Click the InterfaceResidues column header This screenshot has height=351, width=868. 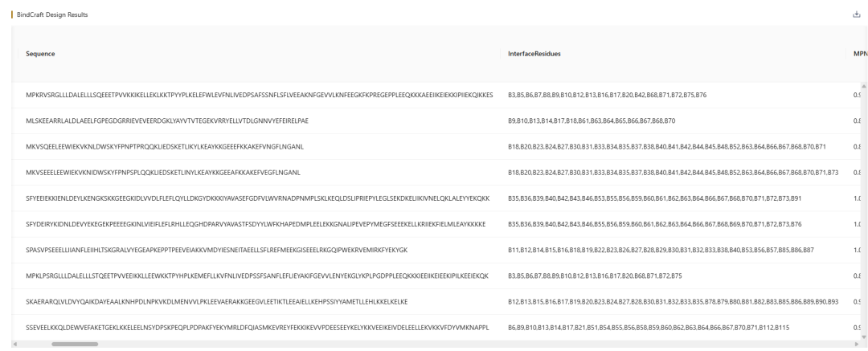pyautogui.click(x=534, y=54)
